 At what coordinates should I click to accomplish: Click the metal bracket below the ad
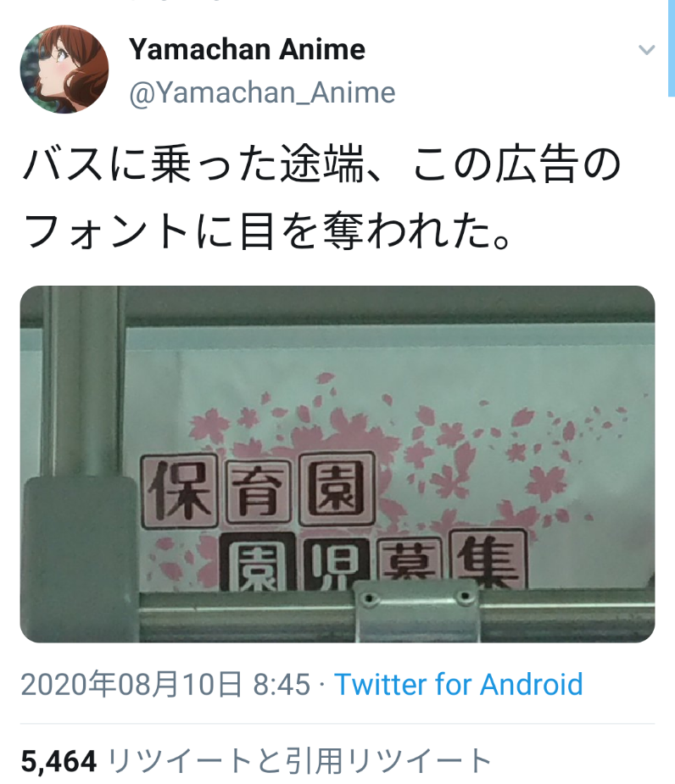click(416, 611)
